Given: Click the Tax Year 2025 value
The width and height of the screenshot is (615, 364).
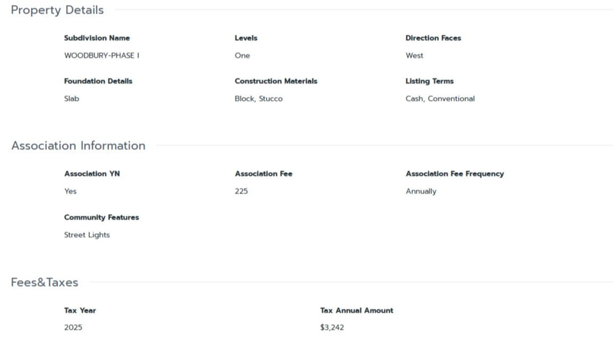Looking at the screenshot, I should coord(73,328).
